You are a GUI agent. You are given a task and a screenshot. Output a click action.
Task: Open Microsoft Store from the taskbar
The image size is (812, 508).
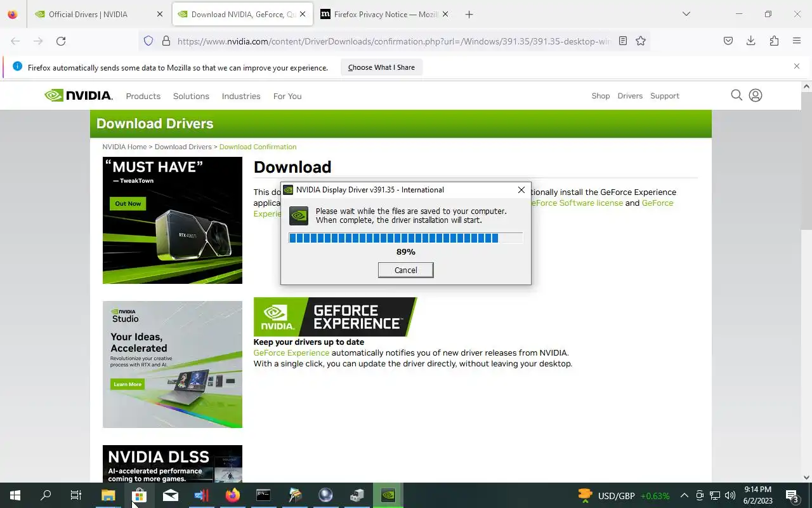(x=139, y=495)
